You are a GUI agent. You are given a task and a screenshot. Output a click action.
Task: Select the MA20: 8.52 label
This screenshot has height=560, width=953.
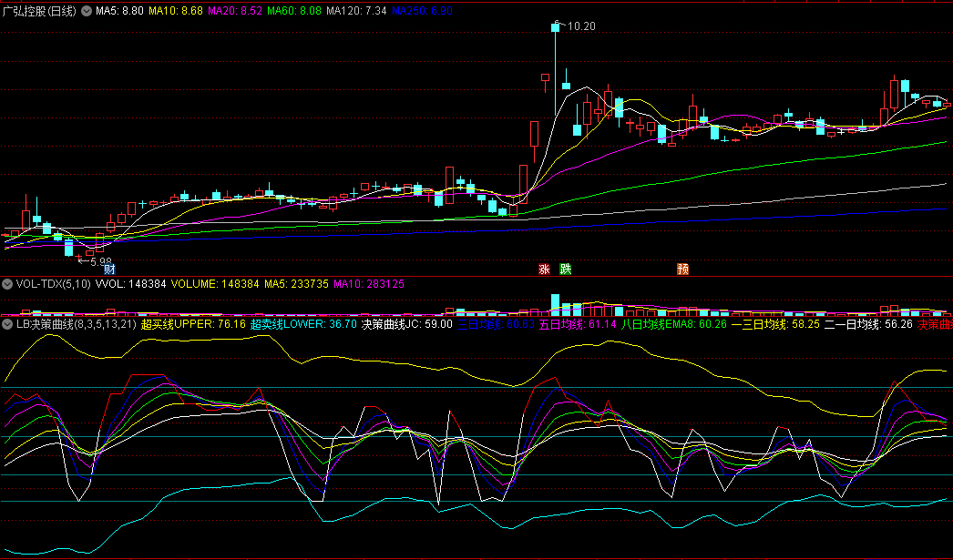coord(235,11)
